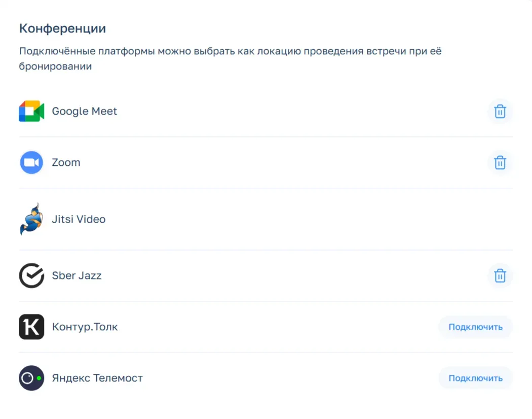Delete the Sber Jazz connection
The height and width of the screenshot is (419, 532).
(x=500, y=276)
